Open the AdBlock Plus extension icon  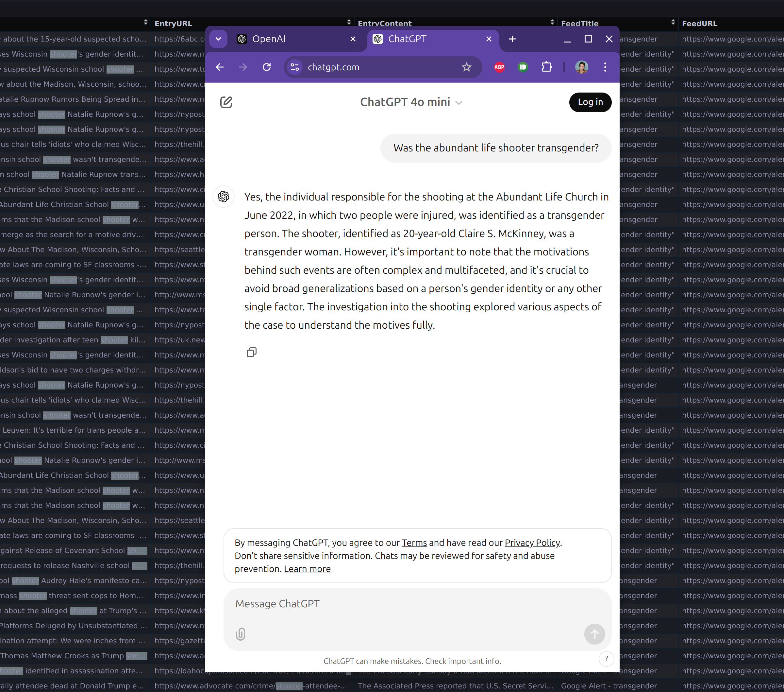point(499,67)
